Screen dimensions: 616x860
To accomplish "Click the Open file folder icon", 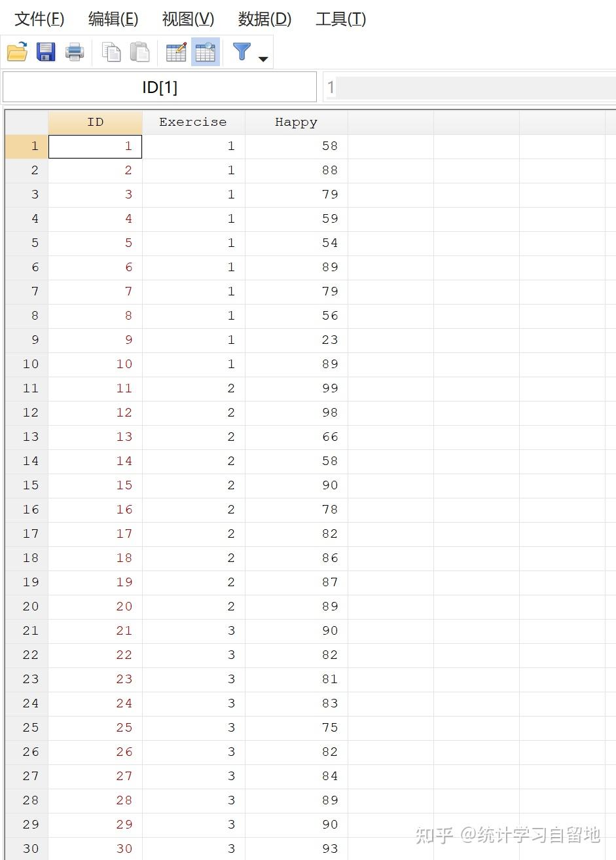I will tap(17, 52).
